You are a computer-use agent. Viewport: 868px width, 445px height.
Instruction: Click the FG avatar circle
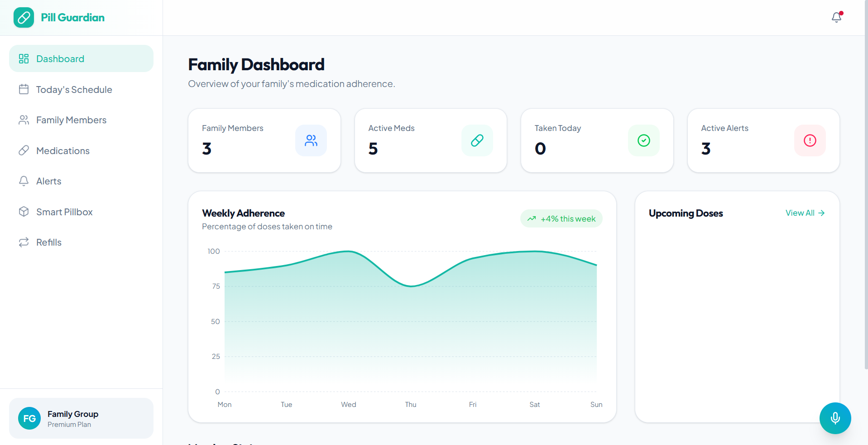pyautogui.click(x=29, y=418)
